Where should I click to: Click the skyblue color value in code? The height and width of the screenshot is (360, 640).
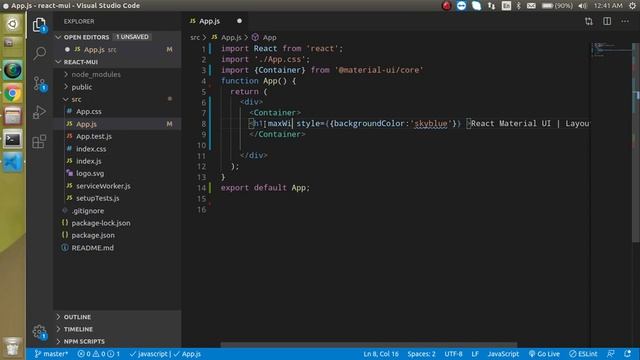[431, 124]
